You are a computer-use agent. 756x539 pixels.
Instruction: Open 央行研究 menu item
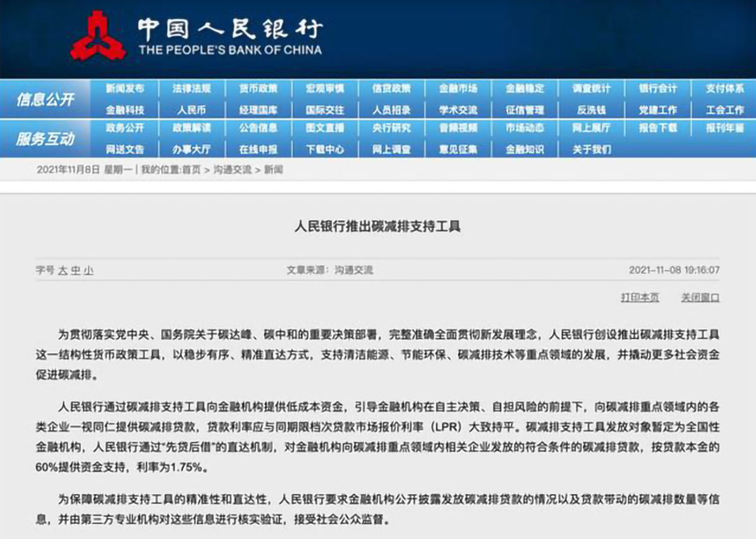click(x=391, y=128)
